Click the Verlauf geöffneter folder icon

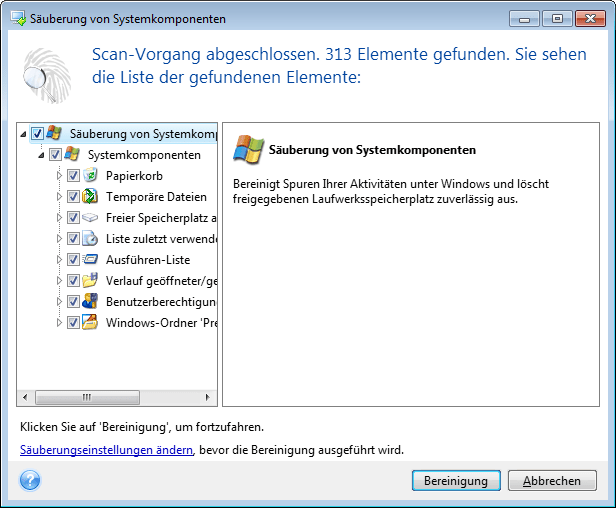click(x=90, y=281)
